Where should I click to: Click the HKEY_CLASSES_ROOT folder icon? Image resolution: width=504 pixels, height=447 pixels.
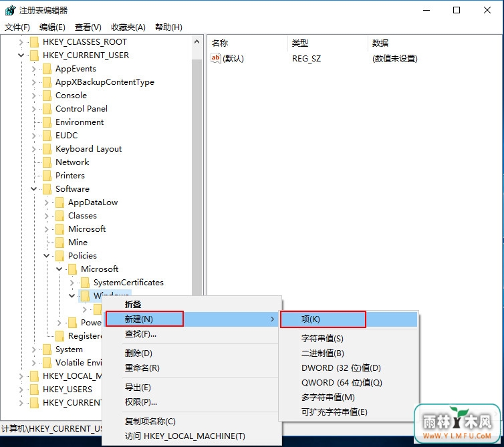tap(34, 42)
